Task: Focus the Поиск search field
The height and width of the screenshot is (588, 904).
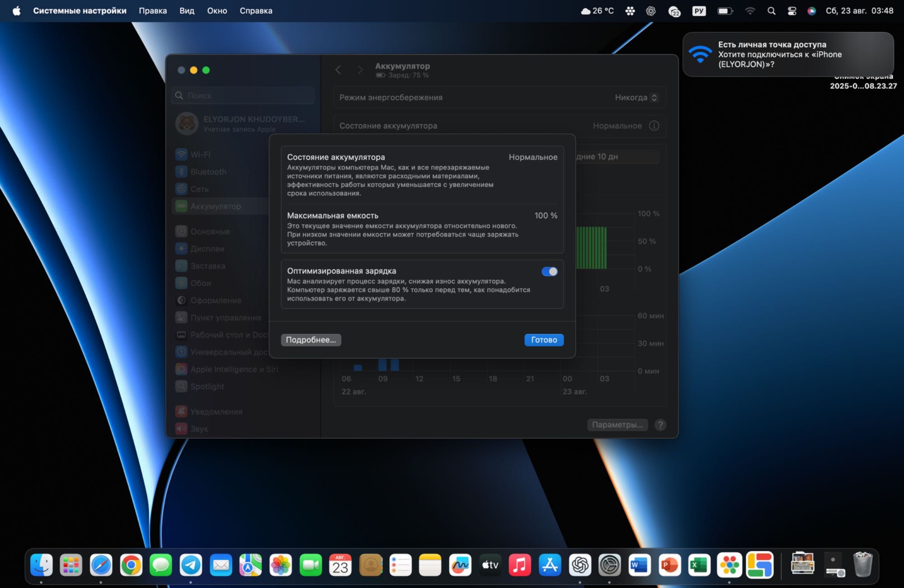Action: point(243,95)
